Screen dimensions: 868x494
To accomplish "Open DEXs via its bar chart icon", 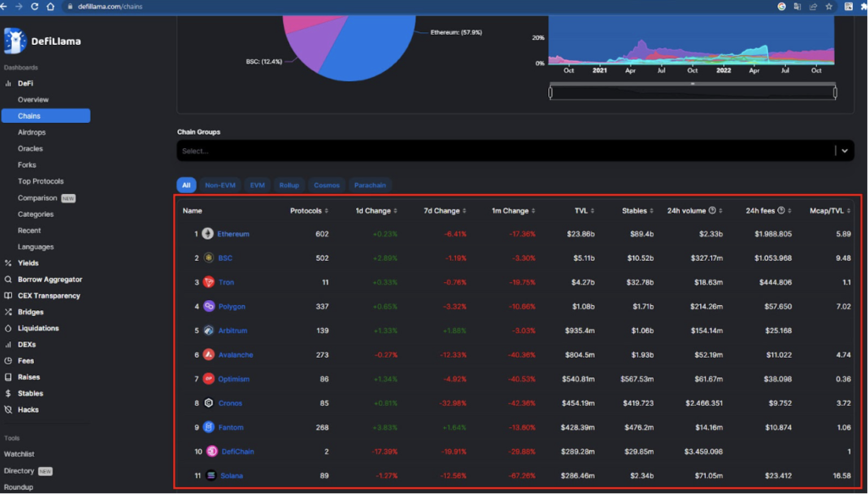I will 8,345.
